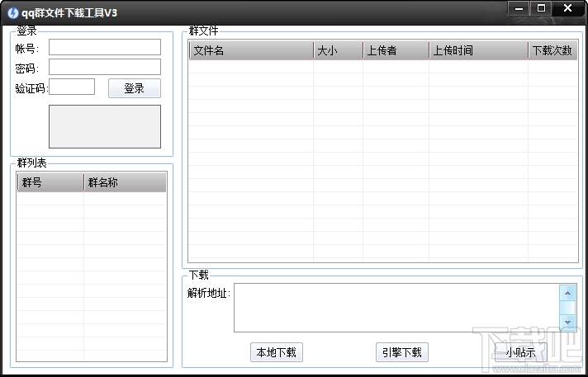
Task: Click the 上传时间 upload time header
Action: pos(478,50)
